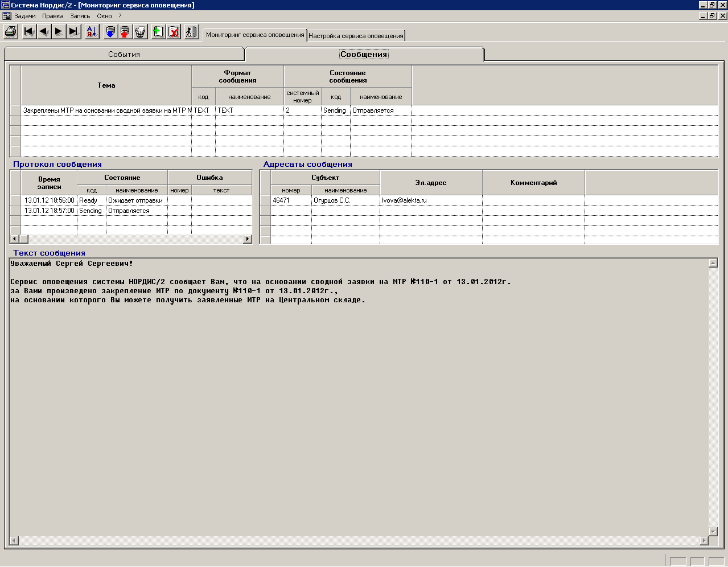Click the exit door toolbar icon
Viewport: 728px width, 567px height.
pyautogui.click(x=191, y=31)
